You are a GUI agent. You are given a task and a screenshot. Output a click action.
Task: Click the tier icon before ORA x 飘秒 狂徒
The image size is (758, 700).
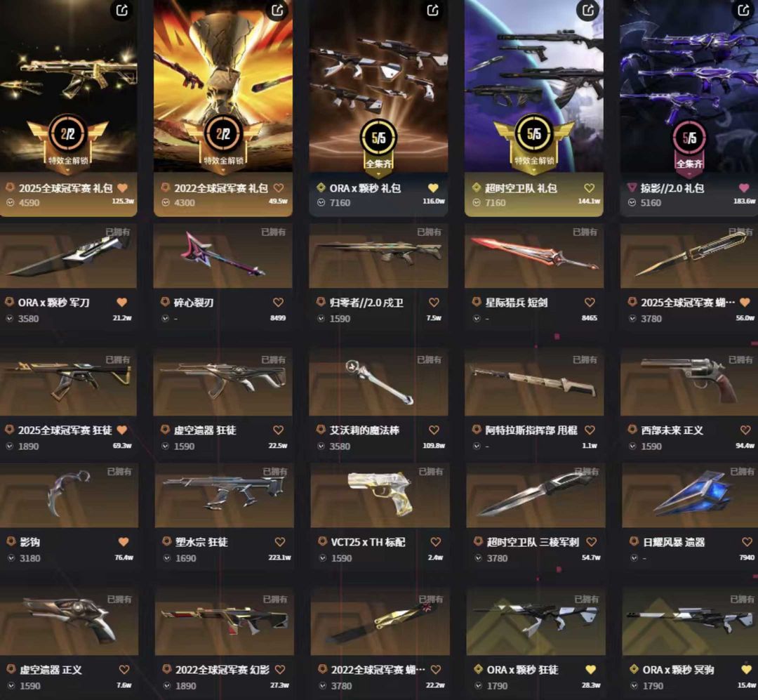click(478, 669)
